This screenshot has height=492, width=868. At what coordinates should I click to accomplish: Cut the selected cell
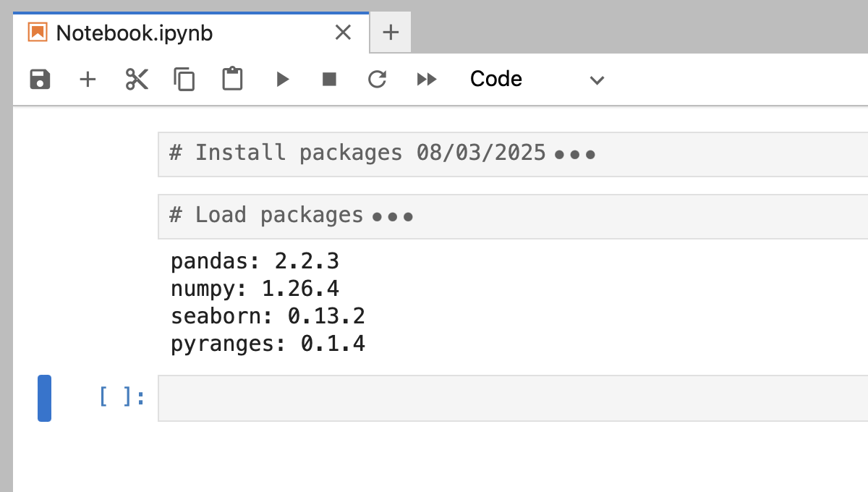point(136,80)
